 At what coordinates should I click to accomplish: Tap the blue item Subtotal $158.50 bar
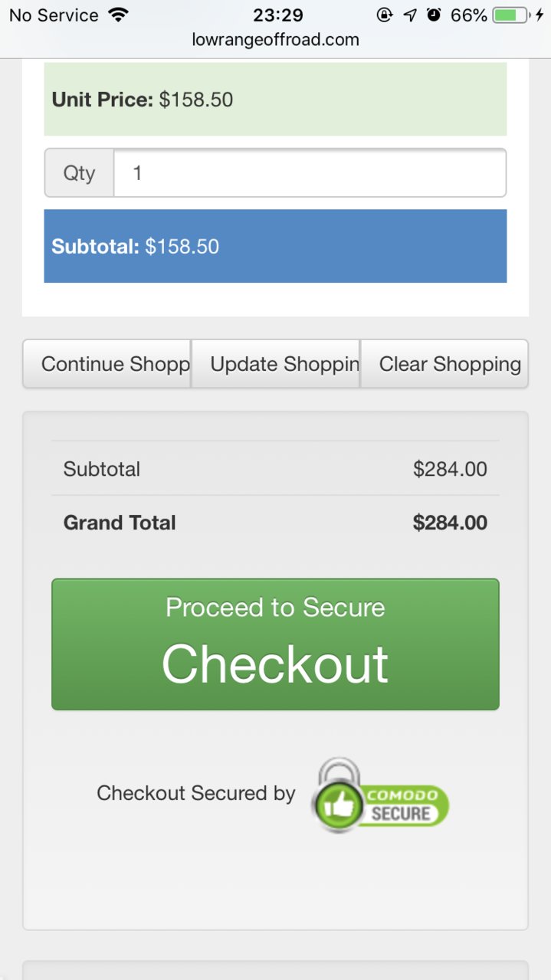275,246
